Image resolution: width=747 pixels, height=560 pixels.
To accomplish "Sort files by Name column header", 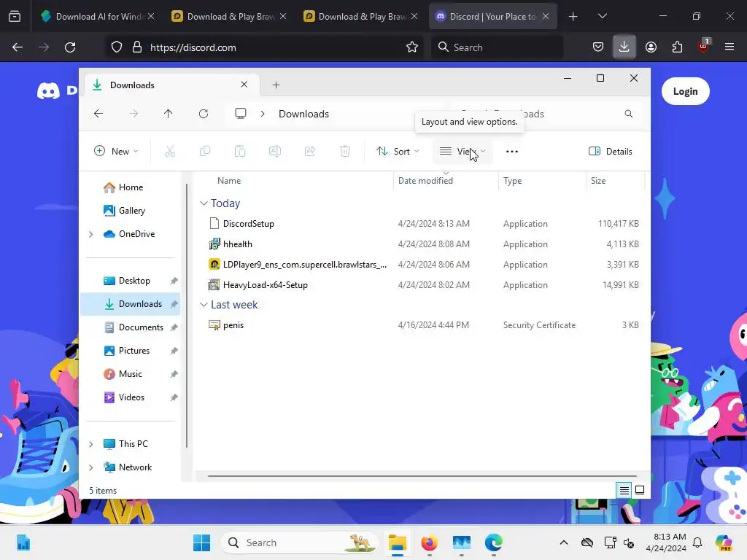I will pyautogui.click(x=229, y=181).
